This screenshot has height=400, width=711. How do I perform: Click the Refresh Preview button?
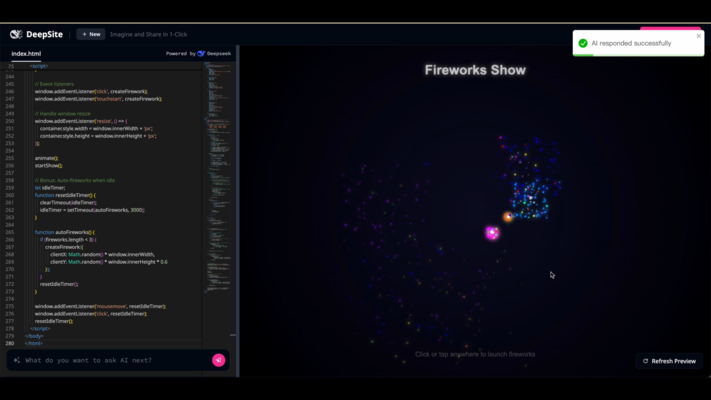[x=669, y=361]
